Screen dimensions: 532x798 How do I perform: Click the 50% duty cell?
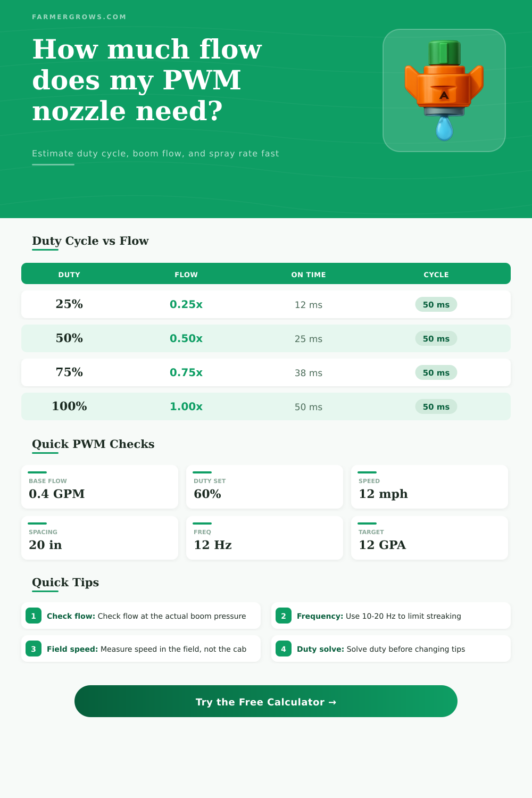point(69,338)
